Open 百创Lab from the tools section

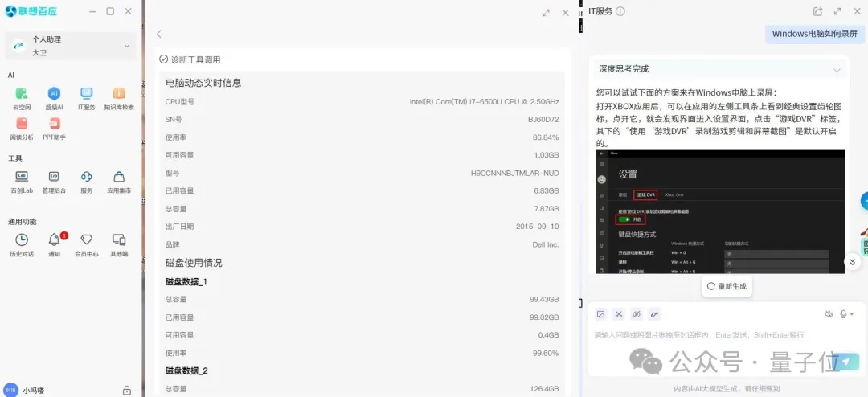click(22, 177)
